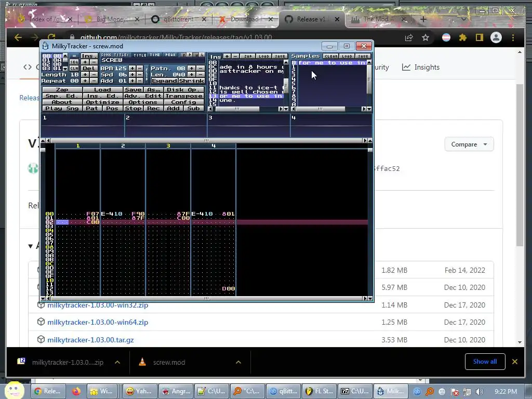Open the Adv. Edit panel
Image resolution: width=532 pixels, height=399 pixels.
tap(143, 96)
